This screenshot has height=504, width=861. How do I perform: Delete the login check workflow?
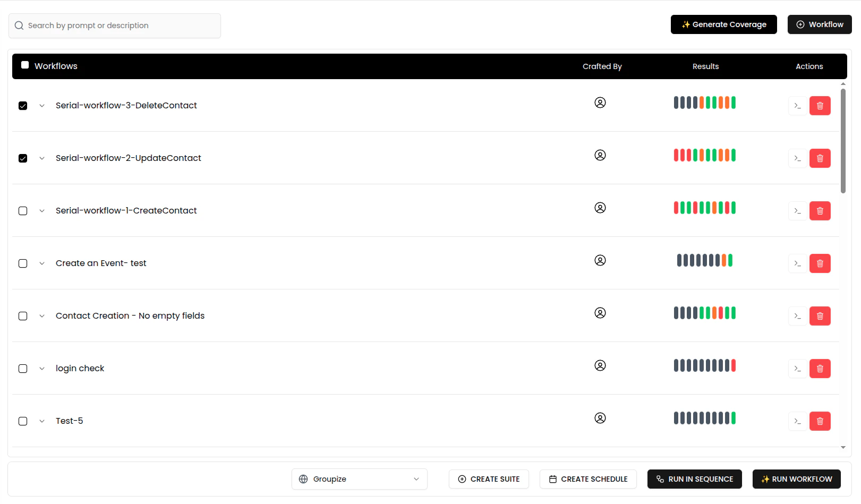click(820, 368)
